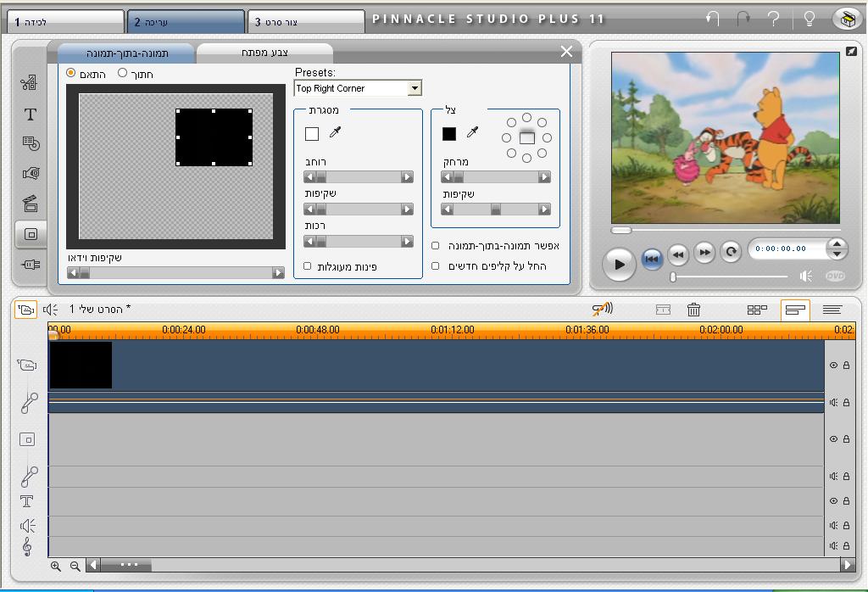Select the black clip thumbnail on timeline
This screenshot has width=868, height=592.
point(81,365)
